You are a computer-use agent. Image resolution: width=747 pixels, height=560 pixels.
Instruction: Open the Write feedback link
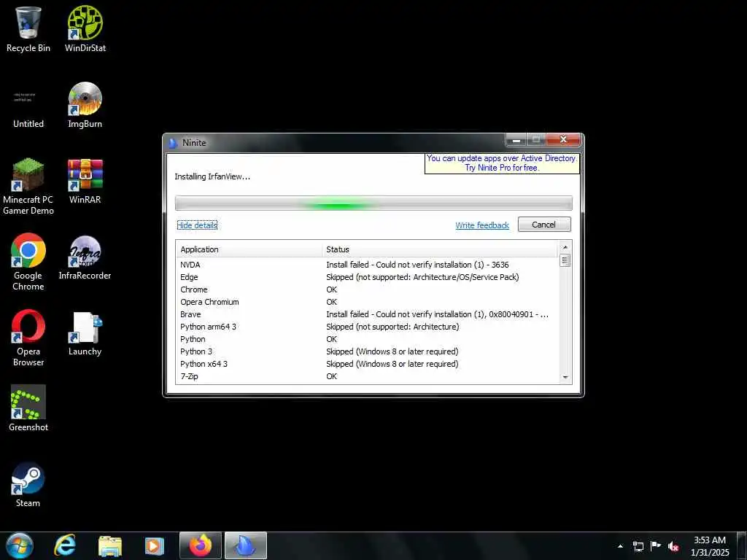click(x=482, y=225)
